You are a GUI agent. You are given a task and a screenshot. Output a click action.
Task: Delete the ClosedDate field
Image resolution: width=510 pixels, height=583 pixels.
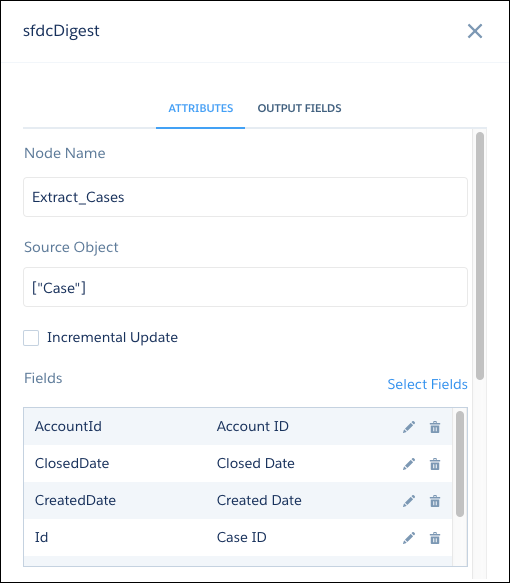coord(435,464)
